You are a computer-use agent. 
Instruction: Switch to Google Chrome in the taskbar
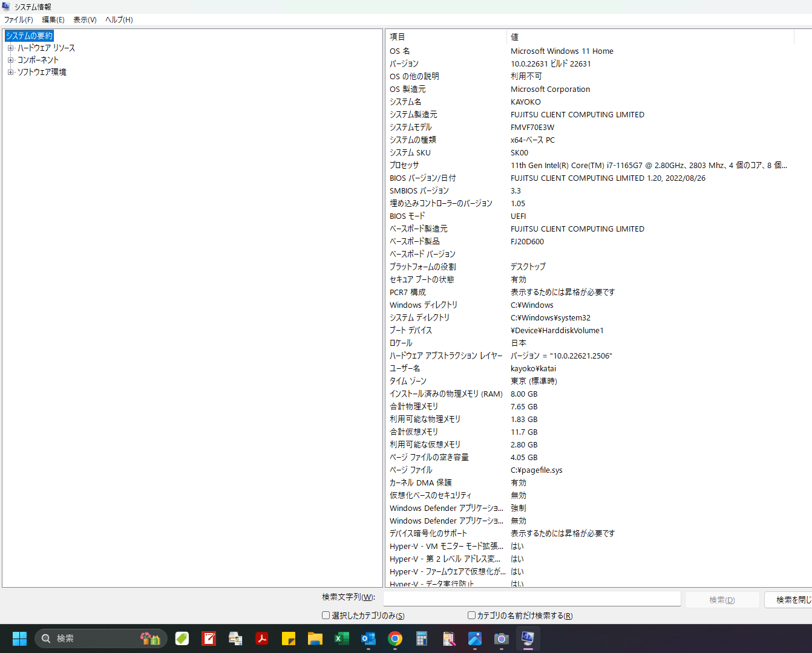(x=395, y=638)
